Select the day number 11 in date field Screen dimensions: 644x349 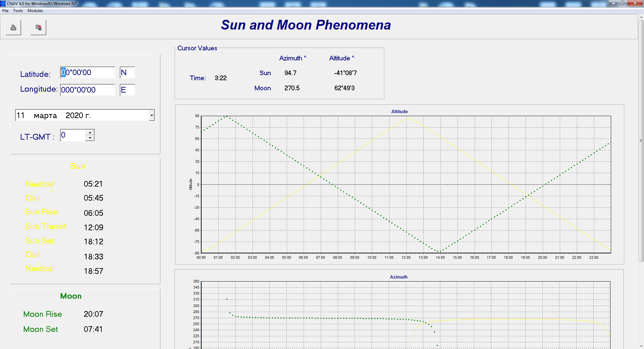(x=20, y=115)
